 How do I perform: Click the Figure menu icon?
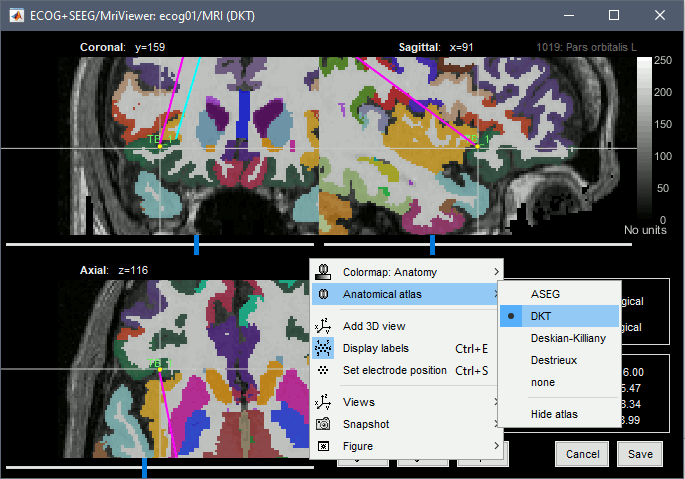coord(324,446)
